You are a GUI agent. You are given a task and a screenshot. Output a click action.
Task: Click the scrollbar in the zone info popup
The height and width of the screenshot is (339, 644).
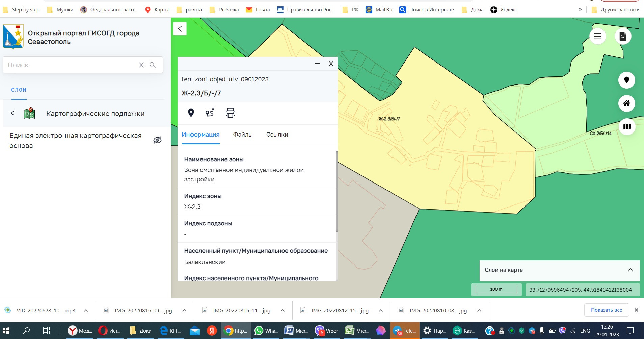click(337, 191)
